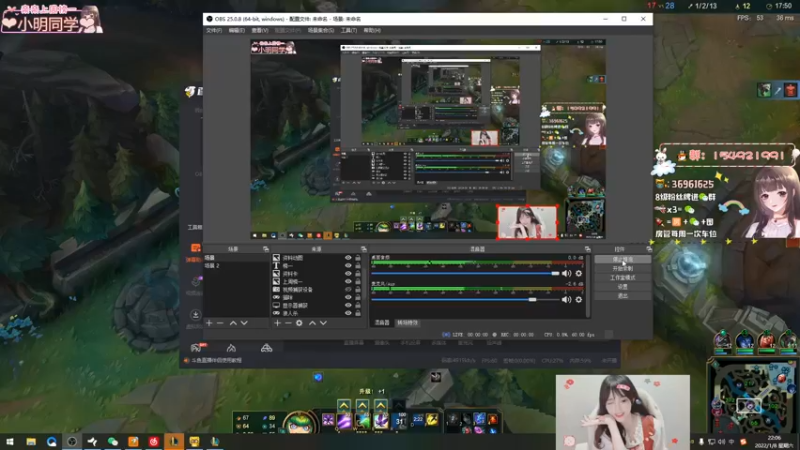The width and height of the screenshot is (800, 450).
Task: Click the 开始录制 start recording button
Action: click(x=622, y=268)
